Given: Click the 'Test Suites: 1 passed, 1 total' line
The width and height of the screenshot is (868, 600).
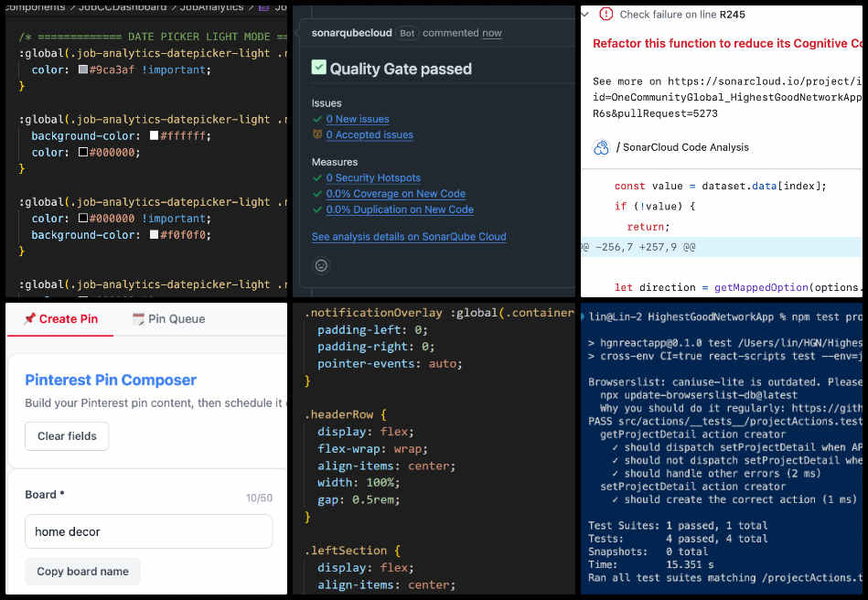Looking at the screenshot, I should [678, 525].
